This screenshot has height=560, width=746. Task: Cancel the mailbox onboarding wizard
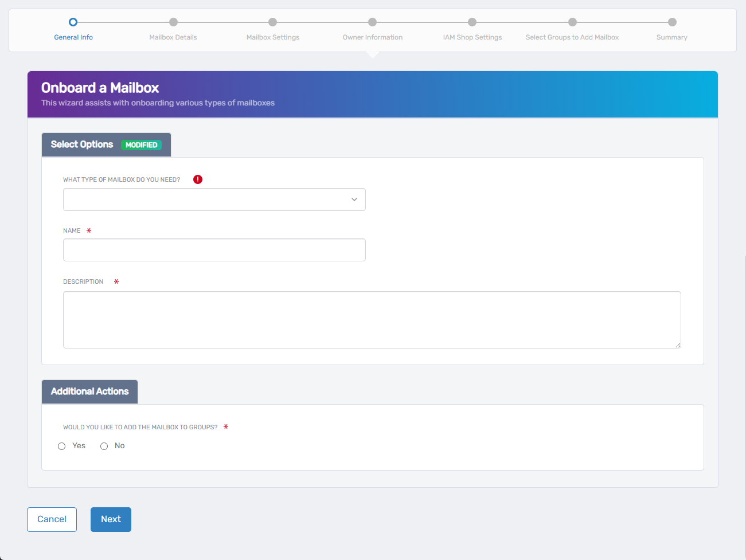[52, 519]
